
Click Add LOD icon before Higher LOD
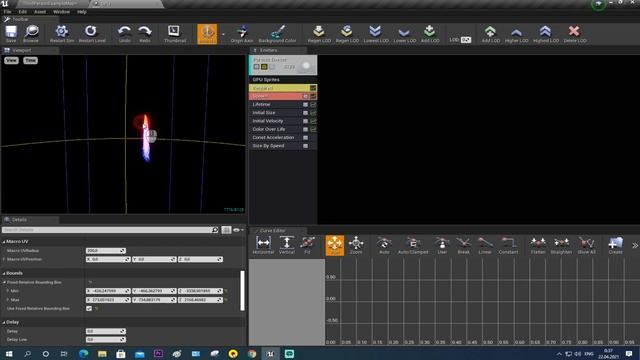tap(490, 33)
